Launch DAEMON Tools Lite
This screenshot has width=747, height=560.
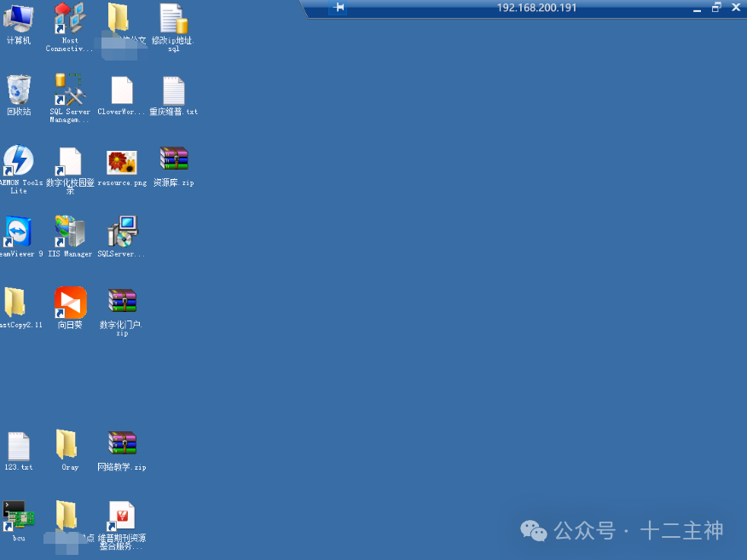click(18, 162)
